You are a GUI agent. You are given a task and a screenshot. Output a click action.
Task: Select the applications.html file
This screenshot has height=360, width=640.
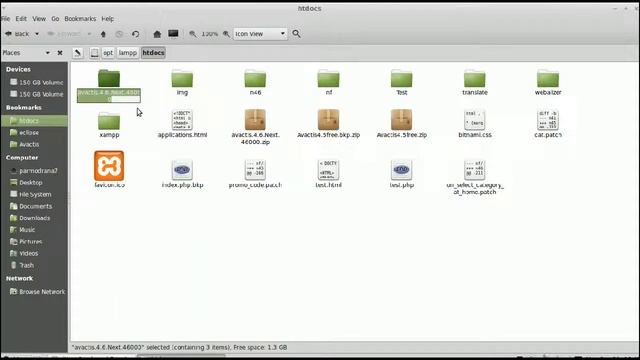(x=182, y=124)
